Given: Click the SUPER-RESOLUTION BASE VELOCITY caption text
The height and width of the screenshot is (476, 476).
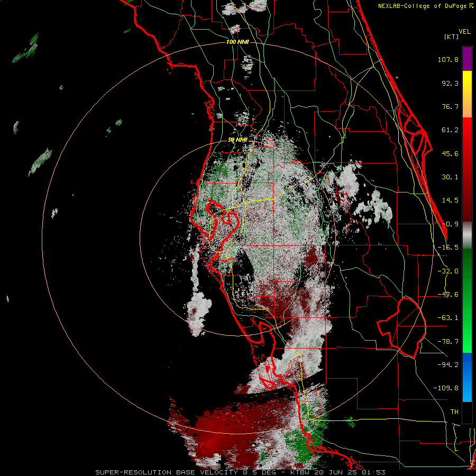Looking at the screenshot, I should tap(167, 472).
